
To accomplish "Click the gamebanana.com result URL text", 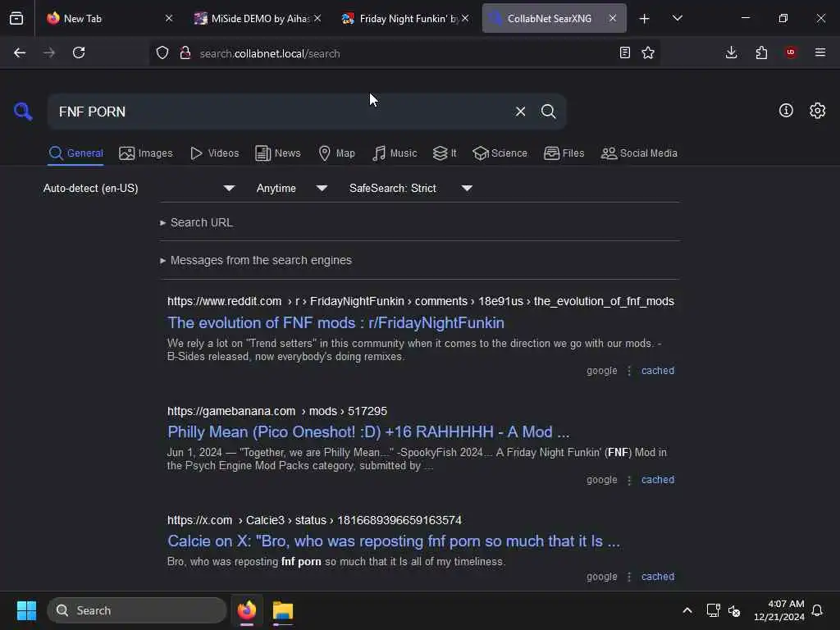I will 277,412.
